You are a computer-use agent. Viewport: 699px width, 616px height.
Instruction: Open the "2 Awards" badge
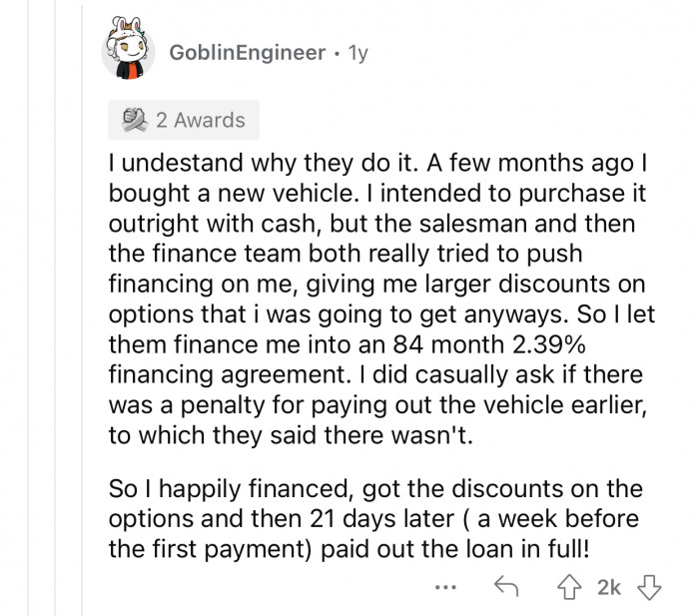pyautogui.click(x=184, y=120)
